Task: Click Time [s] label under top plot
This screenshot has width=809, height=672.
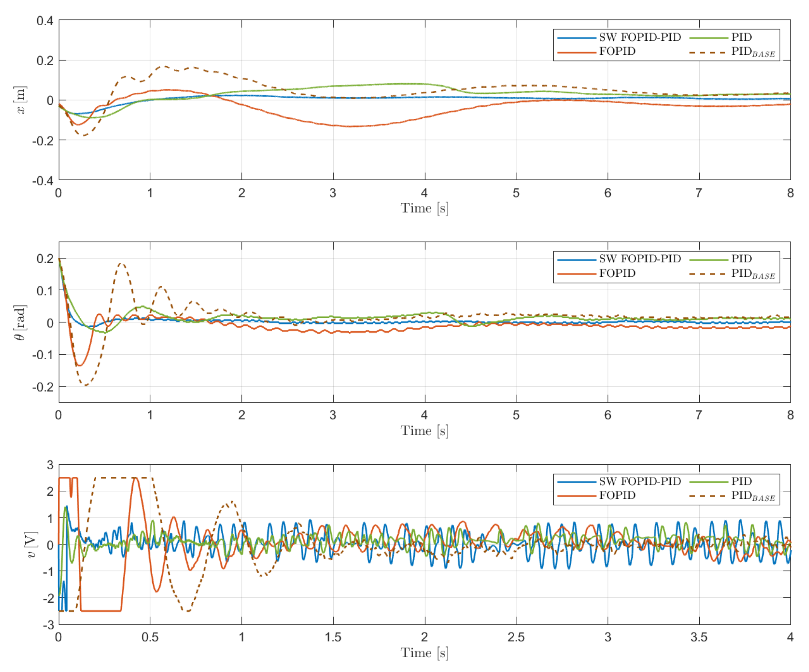Action: [x=424, y=208]
